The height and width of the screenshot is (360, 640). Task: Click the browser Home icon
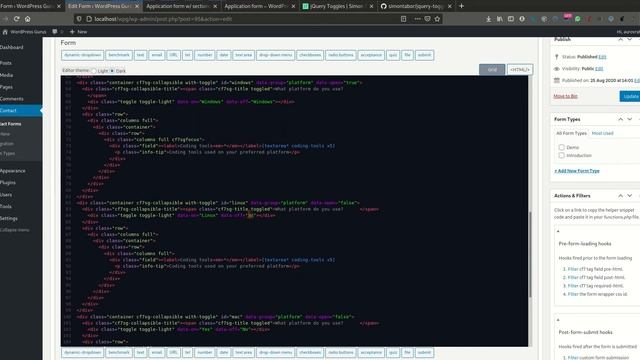pyautogui.click(x=27, y=19)
